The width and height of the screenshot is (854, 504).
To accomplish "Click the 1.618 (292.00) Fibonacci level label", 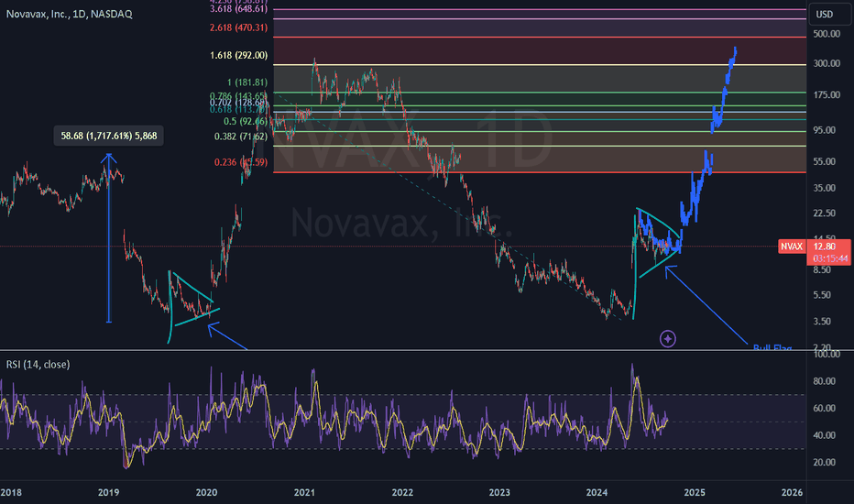I will (x=238, y=55).
